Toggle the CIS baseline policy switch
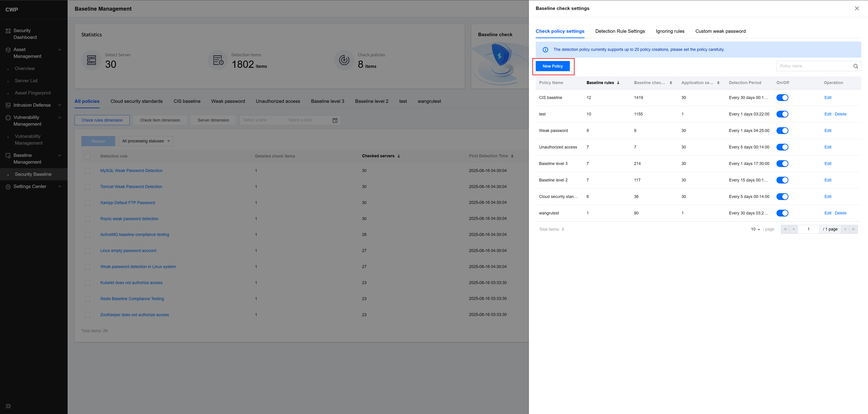868x414 pixels. pos(782,98)
